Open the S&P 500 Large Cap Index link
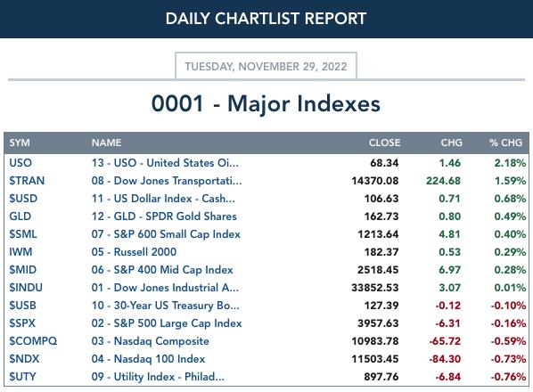The height and width of the screenshot is (392, 533). [x=167, y=323]
